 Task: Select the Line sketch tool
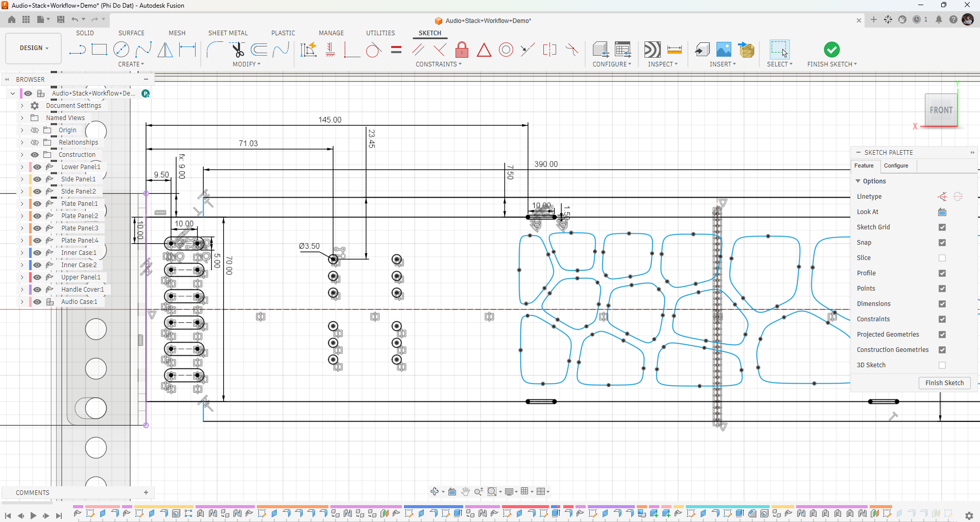[x=77, y=50]
